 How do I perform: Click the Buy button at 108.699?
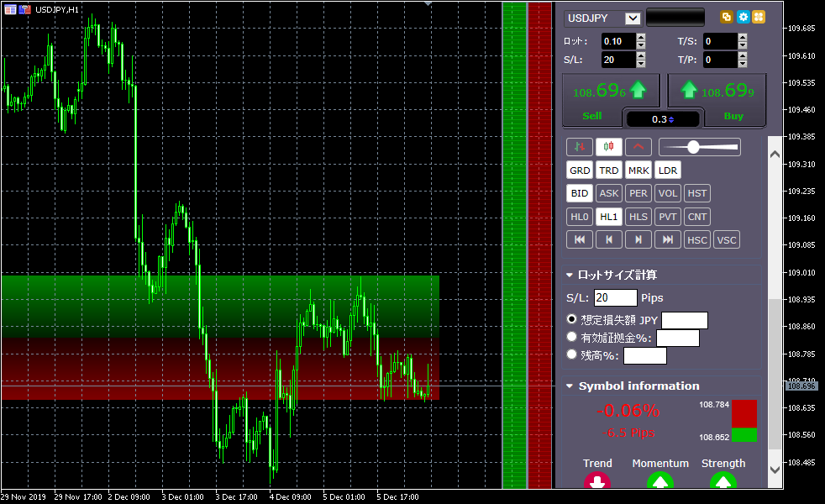click(x=733, y=100)
